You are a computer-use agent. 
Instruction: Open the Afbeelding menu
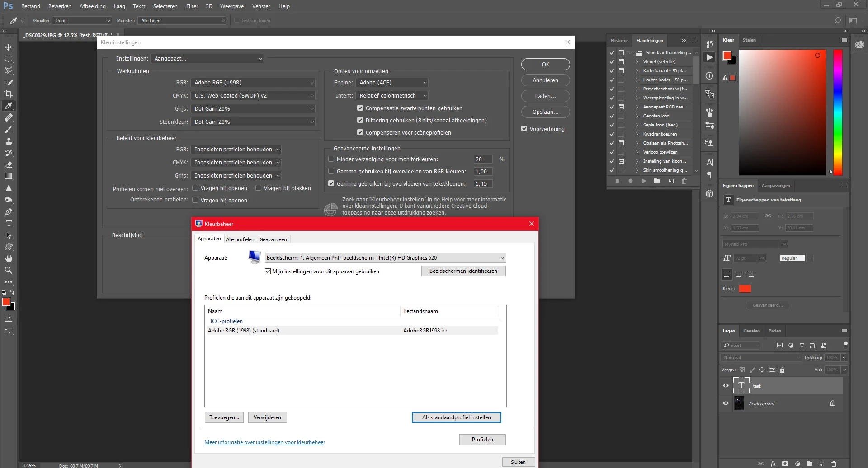(x=93, y=6)
